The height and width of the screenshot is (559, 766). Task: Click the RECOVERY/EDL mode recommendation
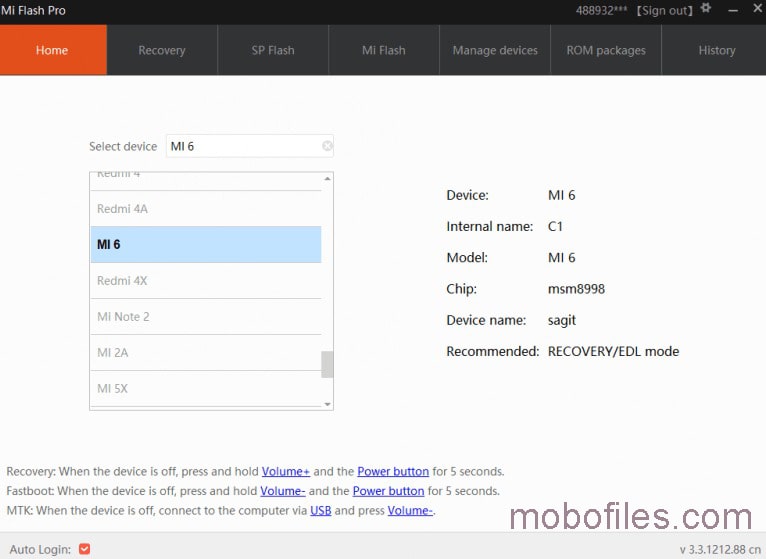614,351
